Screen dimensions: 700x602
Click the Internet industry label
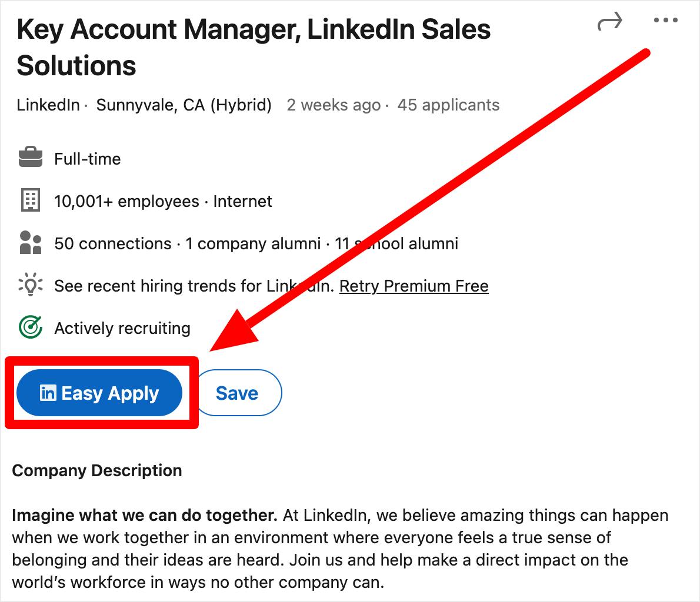(x=243, y=200)
